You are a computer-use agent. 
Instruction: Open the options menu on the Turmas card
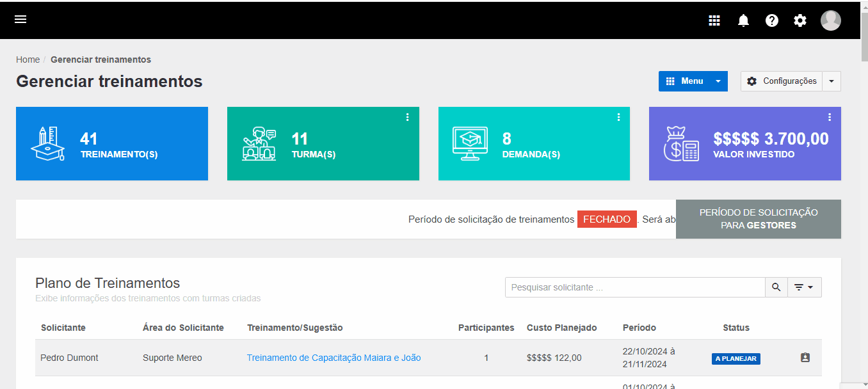click(408, 116)
